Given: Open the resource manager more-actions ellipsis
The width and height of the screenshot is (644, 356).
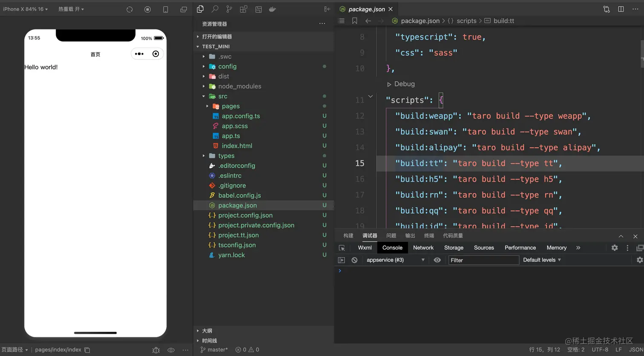Looking at the screenshot, I should point(322,24).
